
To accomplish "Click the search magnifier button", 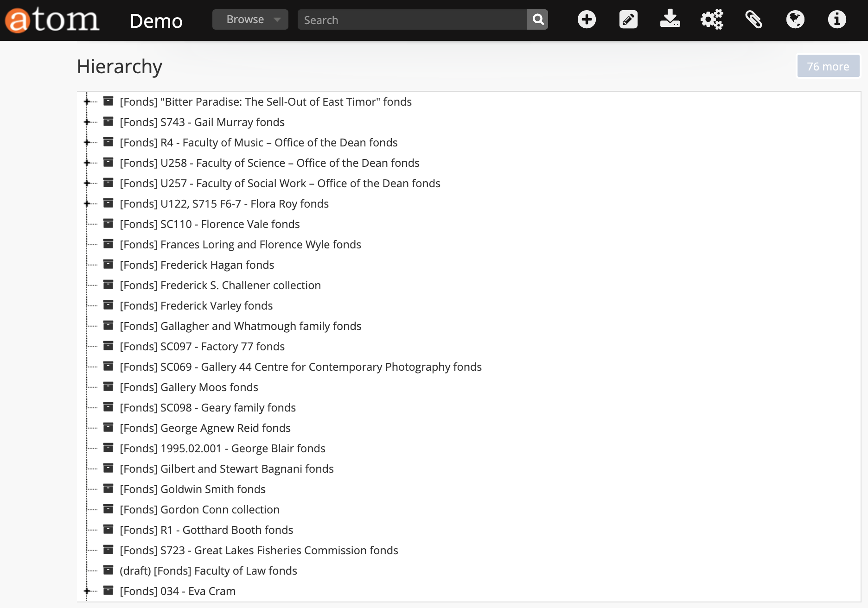I will [537, 19].
